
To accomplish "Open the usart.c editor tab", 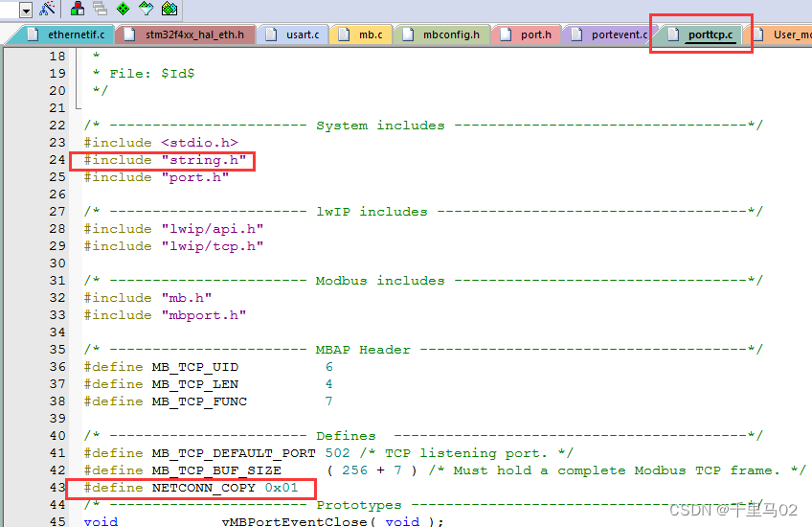I will pos(296,34).
